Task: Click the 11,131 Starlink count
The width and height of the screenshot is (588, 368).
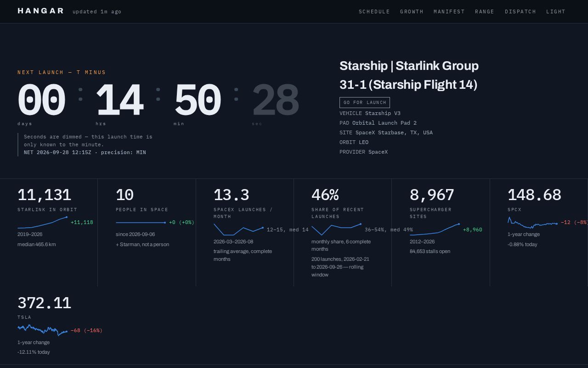Action: click(44, 195)
